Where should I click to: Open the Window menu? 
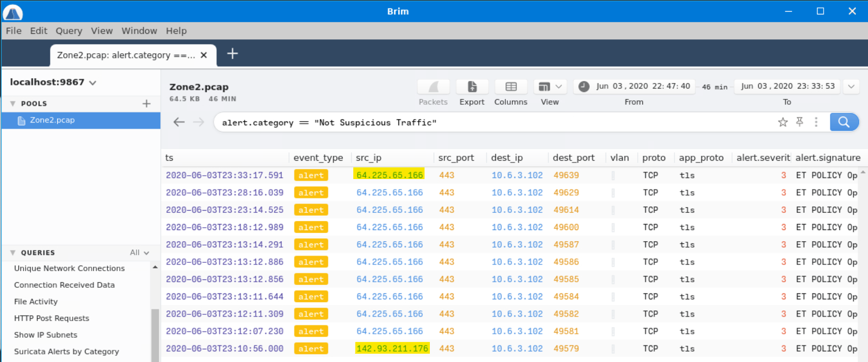(139, 31)
